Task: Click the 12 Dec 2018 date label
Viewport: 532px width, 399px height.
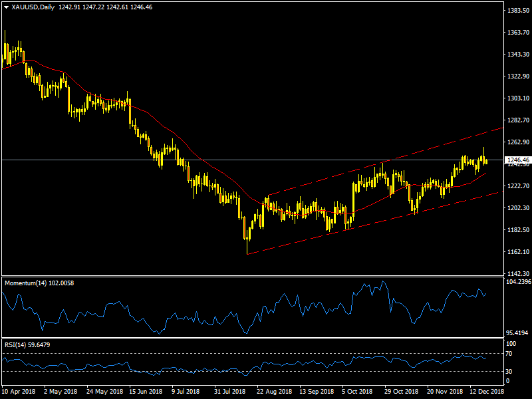Action: pyautogui.click(x=487, y=392)
